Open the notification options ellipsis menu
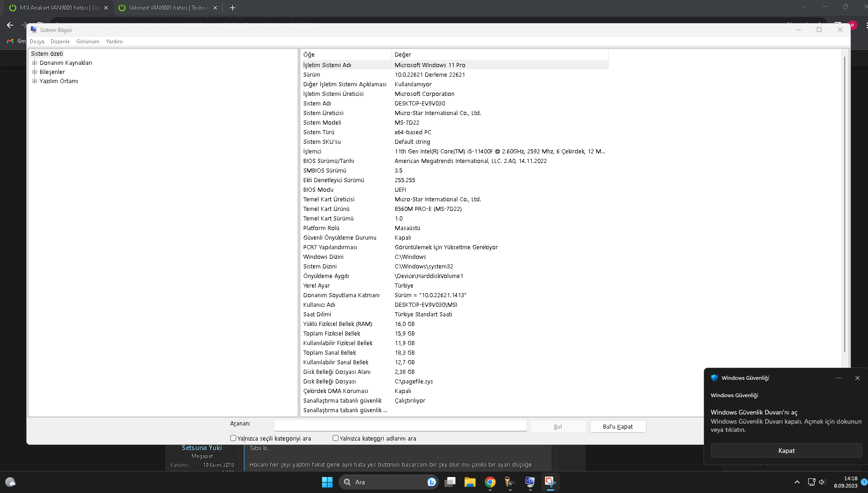868x493 pixels. point(839,378)
